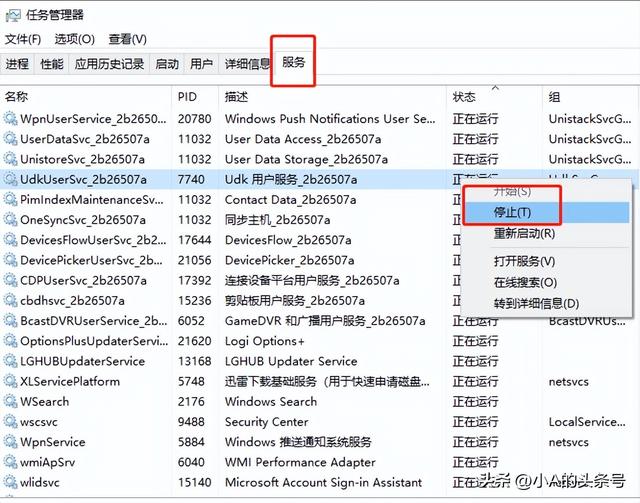Click the gear icon beside UserDataSvc_2b26507a
Viewport: 640px width, 503px height.
(11, 139)
